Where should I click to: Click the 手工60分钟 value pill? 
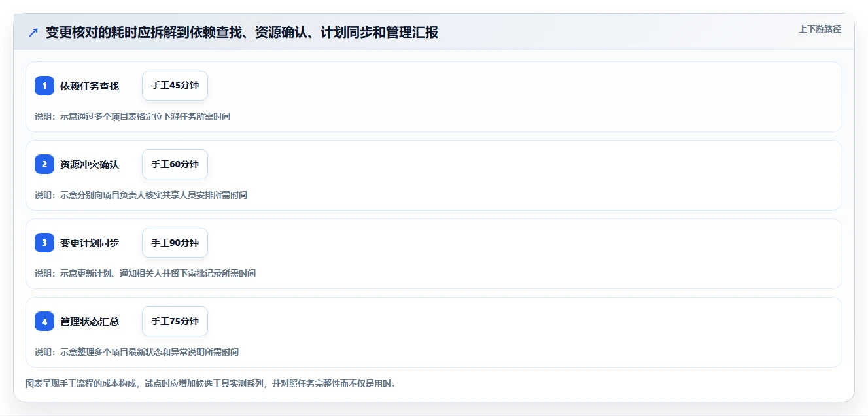click(x=175, y=164)
